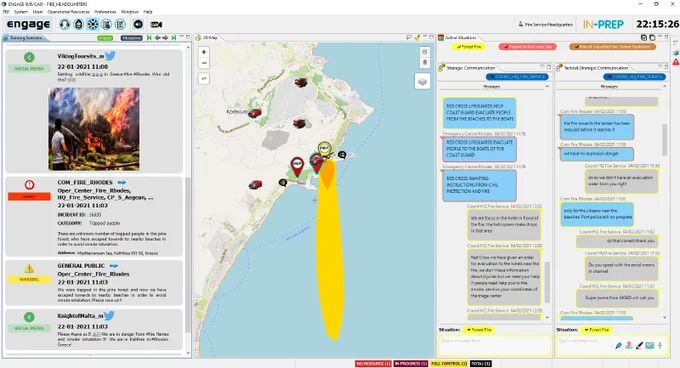The width and height of the screenshot is (680, 368).
Task: Toggle the record disc toolbar icon
Action: click(x=138, y=24)
